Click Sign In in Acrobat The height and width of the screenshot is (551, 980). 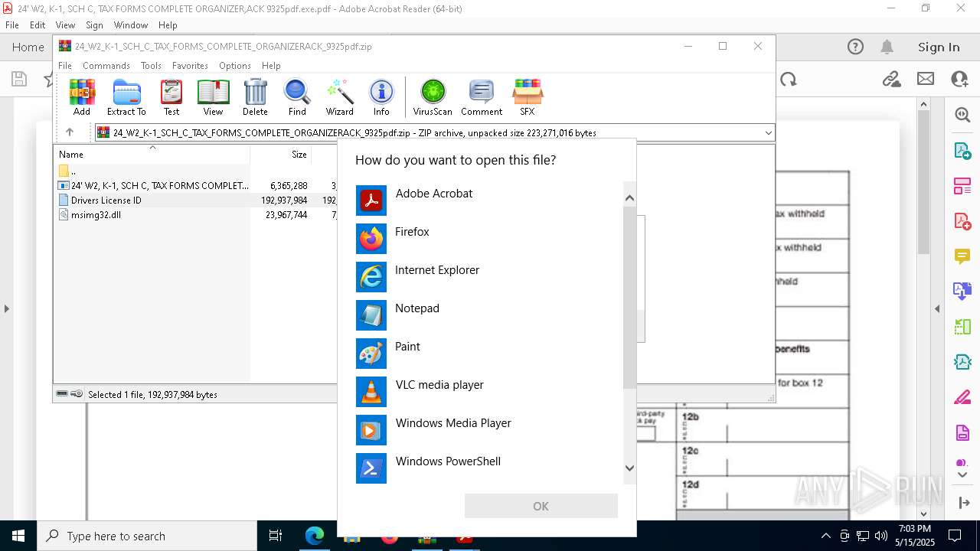pos(939,47)
